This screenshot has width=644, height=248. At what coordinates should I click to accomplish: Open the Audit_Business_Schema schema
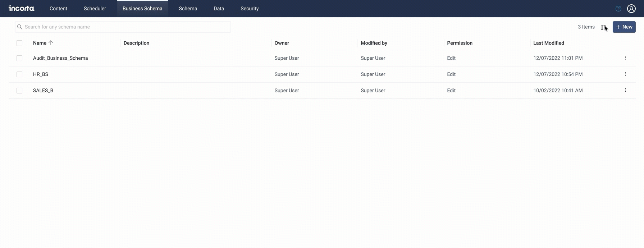[60, 58]
